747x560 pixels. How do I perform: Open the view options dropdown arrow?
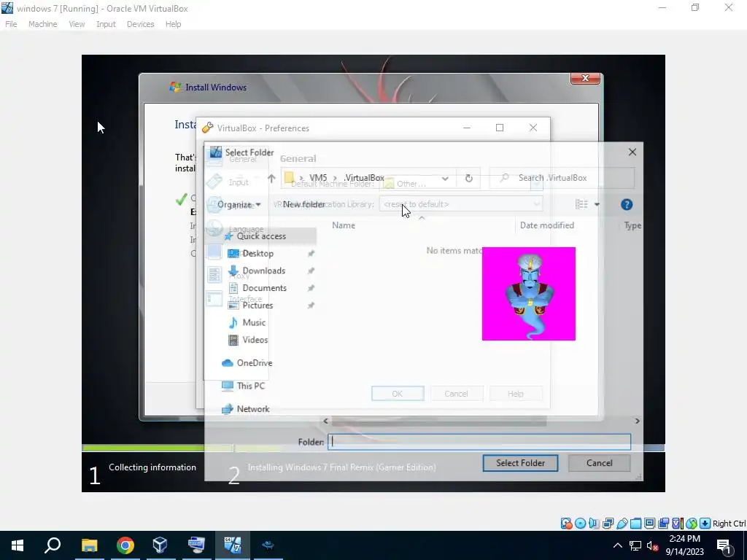point(597,205)
